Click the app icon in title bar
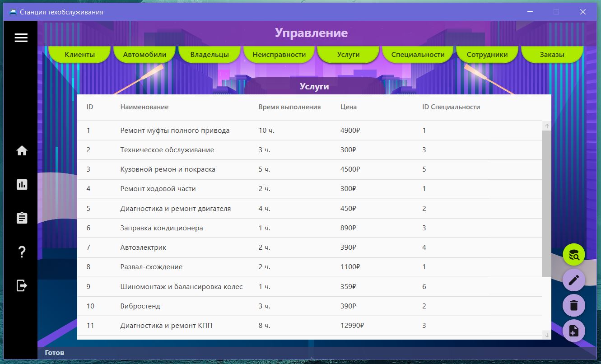 13,12
